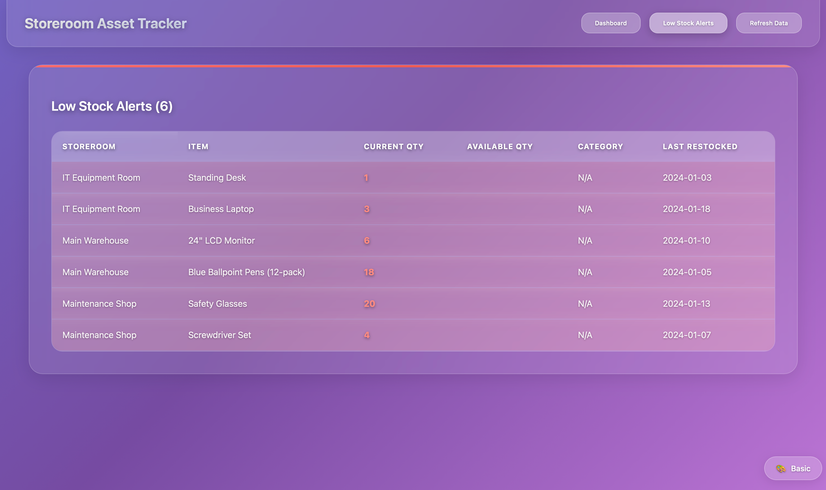Click Maintenance Shop in Screwdriver Set row

click(99, 335)
